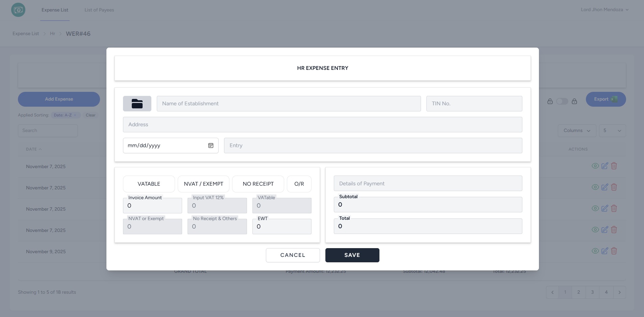
Task: Focus the Entry field
Action: [x=373, y=146]
